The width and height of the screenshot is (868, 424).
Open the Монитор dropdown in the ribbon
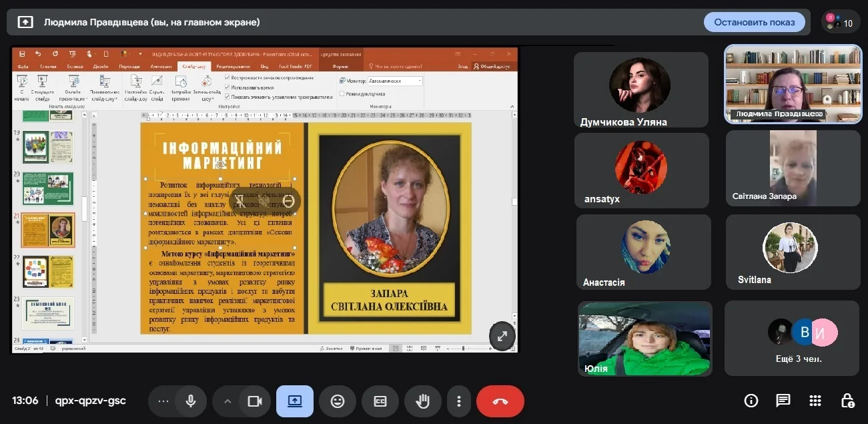(395, 81)
